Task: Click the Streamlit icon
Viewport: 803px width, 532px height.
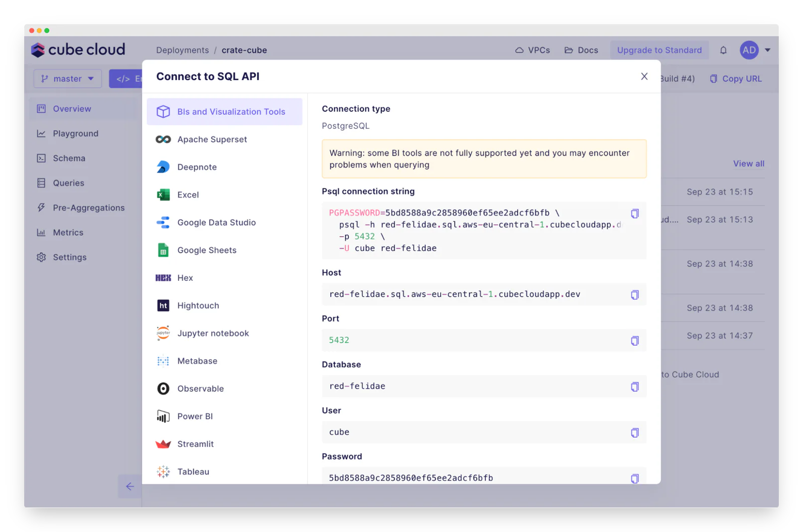Action: pyautogui.click(x=163, y=444)
